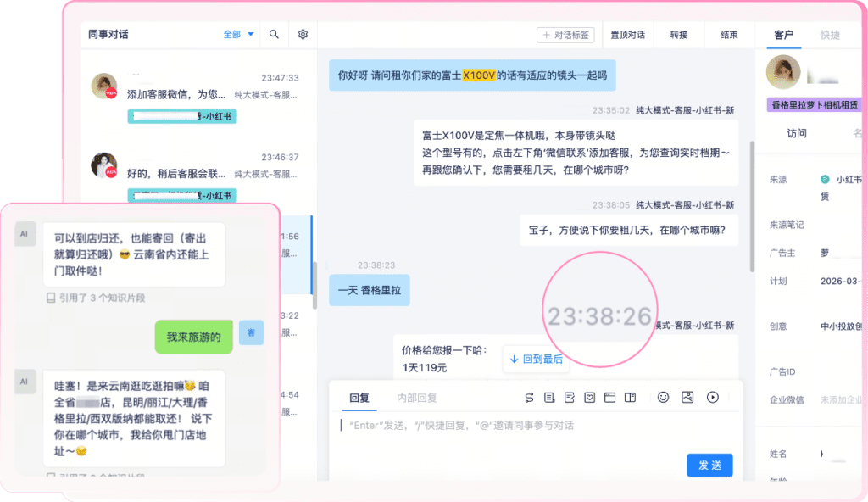
Task: Click the heart card icon in reply toolbar
Action: pyautogui.click(x=589, y=397)
